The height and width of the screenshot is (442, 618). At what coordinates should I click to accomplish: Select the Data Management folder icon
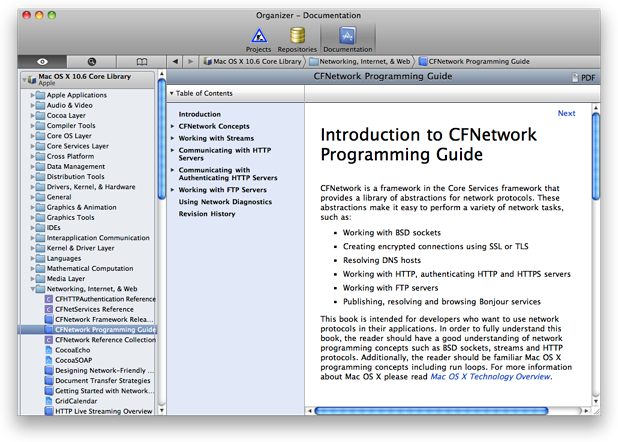pyautogui.click(x=40, y=167)
